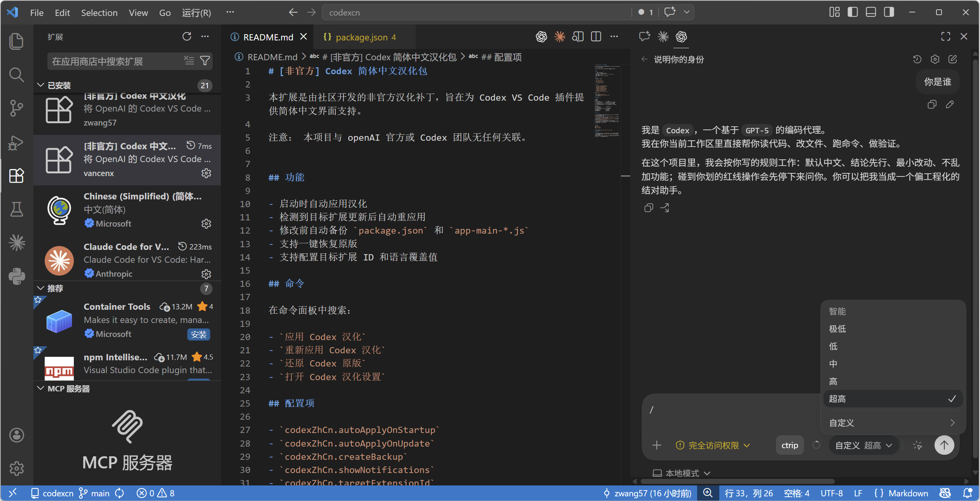Maximize the Codex side panel
Screen dimensions: 980x501
[x=946, y=37]
